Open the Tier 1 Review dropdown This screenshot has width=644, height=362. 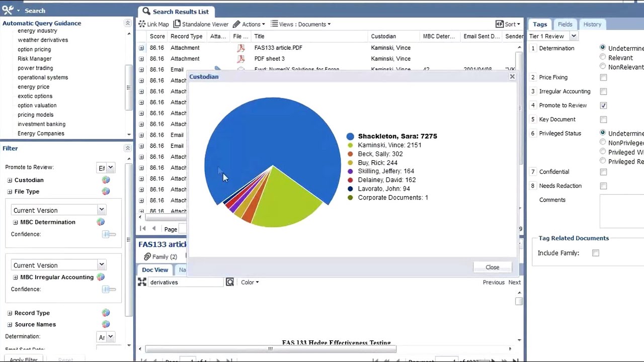(573, 36)
